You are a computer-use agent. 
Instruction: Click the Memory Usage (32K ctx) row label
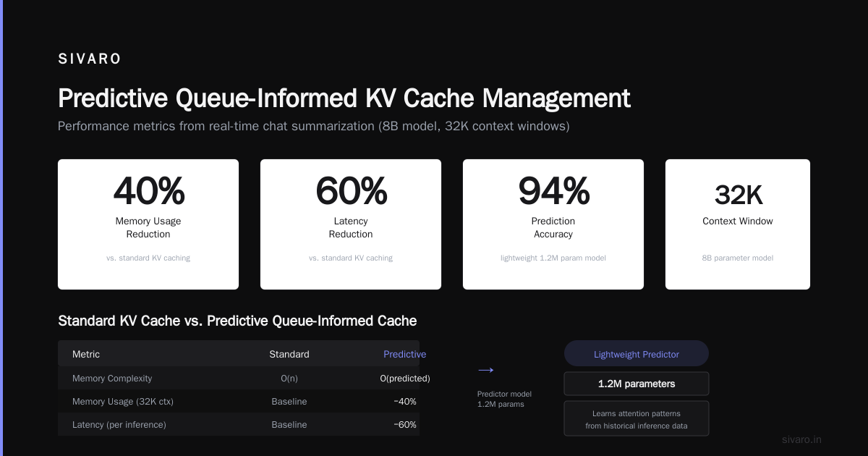tap(123, 402)
